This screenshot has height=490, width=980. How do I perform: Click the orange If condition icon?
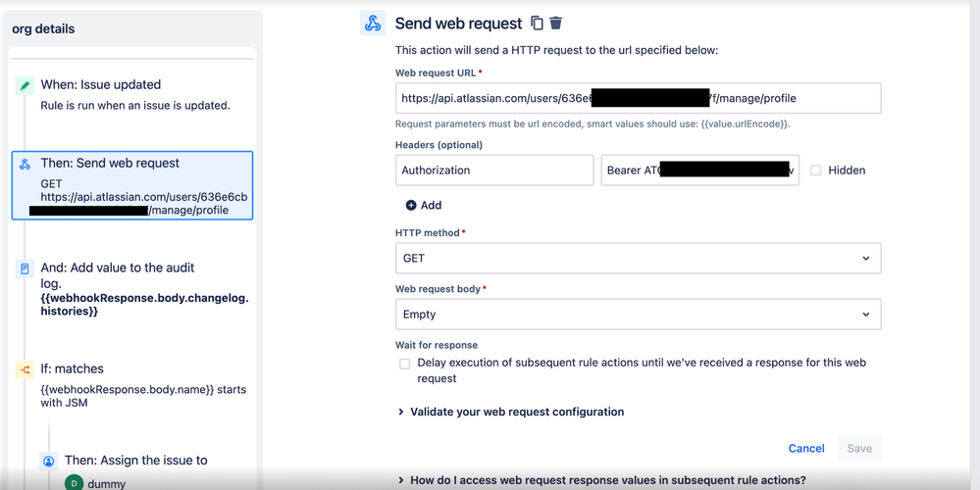pyautogui.click(x=25, y=370)
